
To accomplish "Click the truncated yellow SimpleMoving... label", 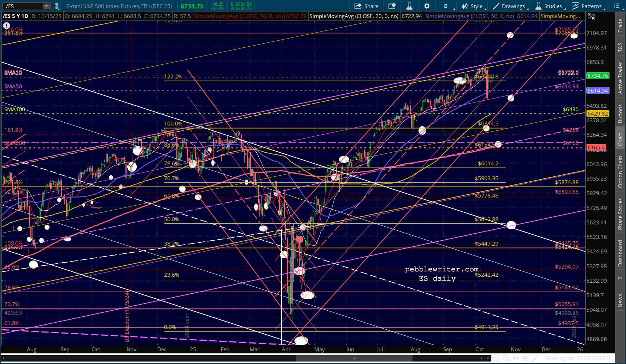I will 561,16.
